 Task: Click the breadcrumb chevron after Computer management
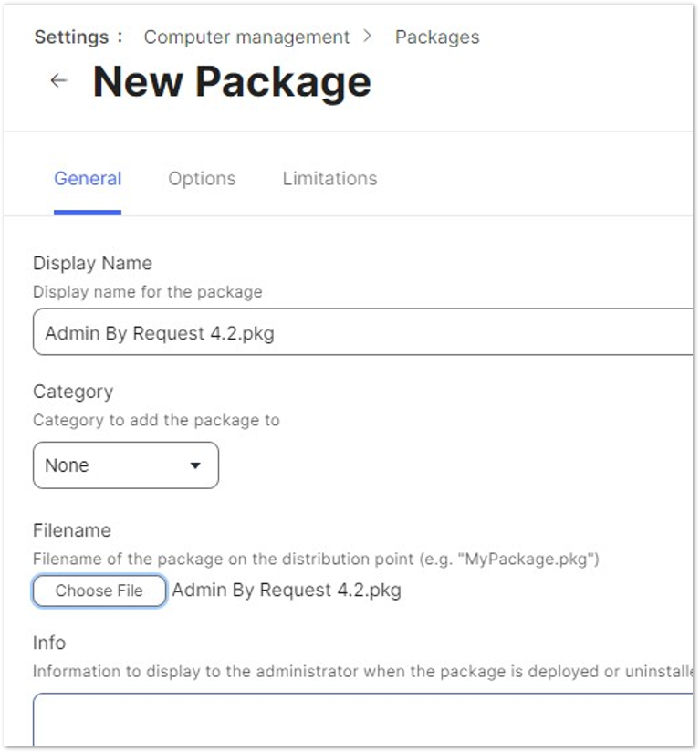[x=368, y=36]
